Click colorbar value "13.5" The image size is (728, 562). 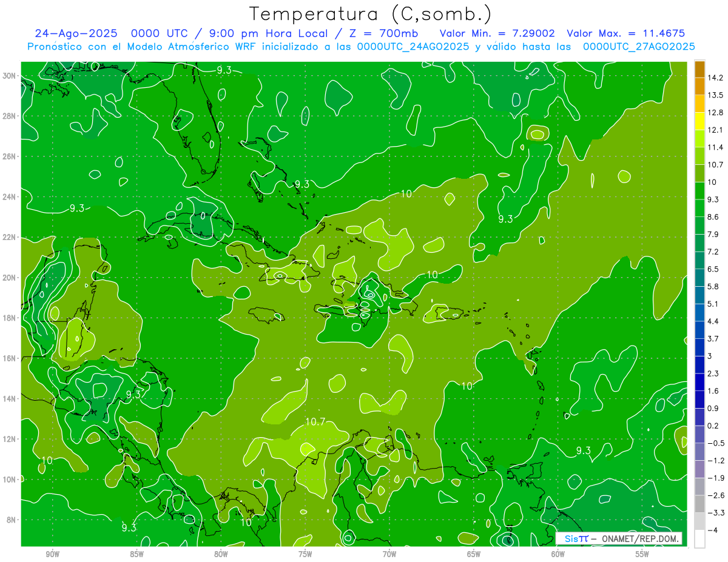[x=715, y=95]
